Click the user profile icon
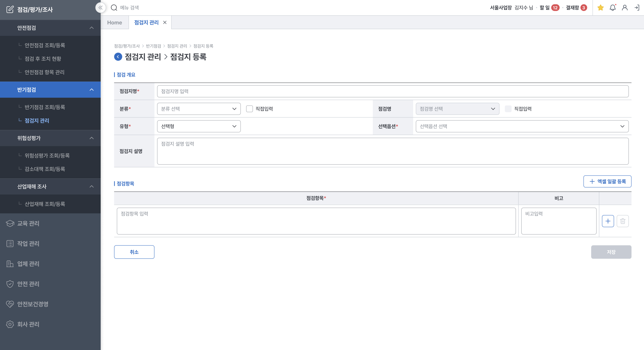Image resolution: width=644 pixels, height=350 pixels. (625, 8)
